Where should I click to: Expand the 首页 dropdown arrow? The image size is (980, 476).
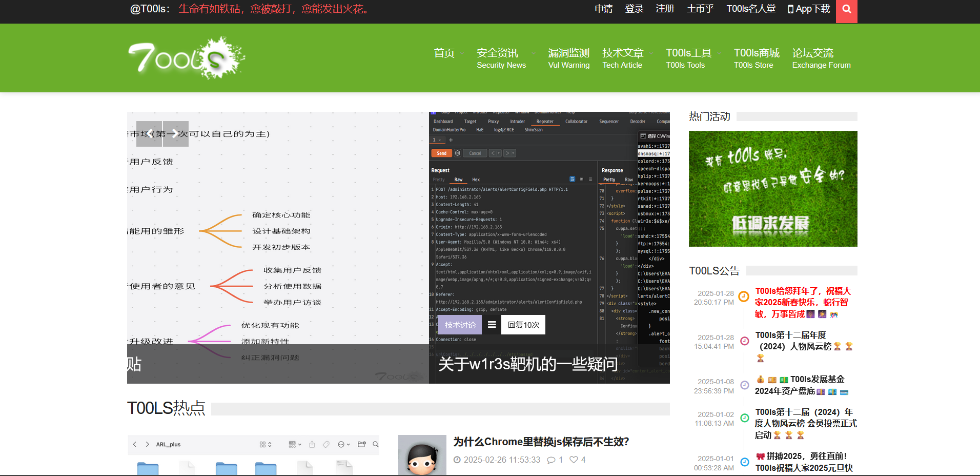pyautogui.click(x=462, y=53)
